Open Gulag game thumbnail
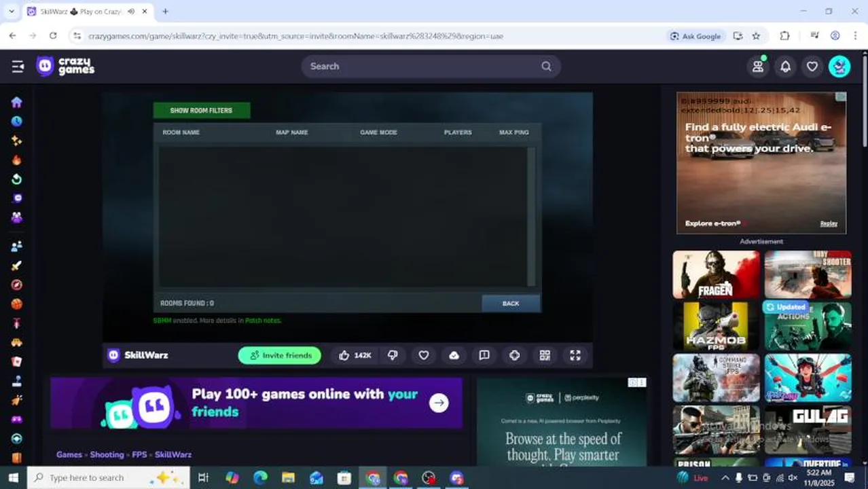 click(x=808, y=429)
